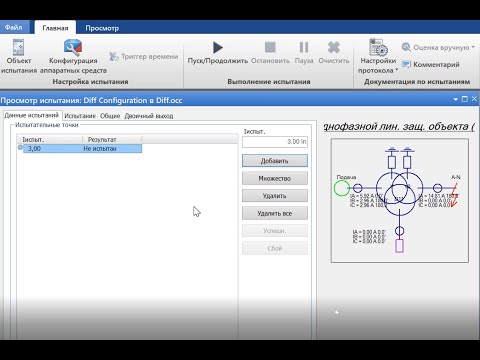The height and width of the screenshot is (360, 480).
Task: Select the 3,00 test point row
Action: coord(82,148)
